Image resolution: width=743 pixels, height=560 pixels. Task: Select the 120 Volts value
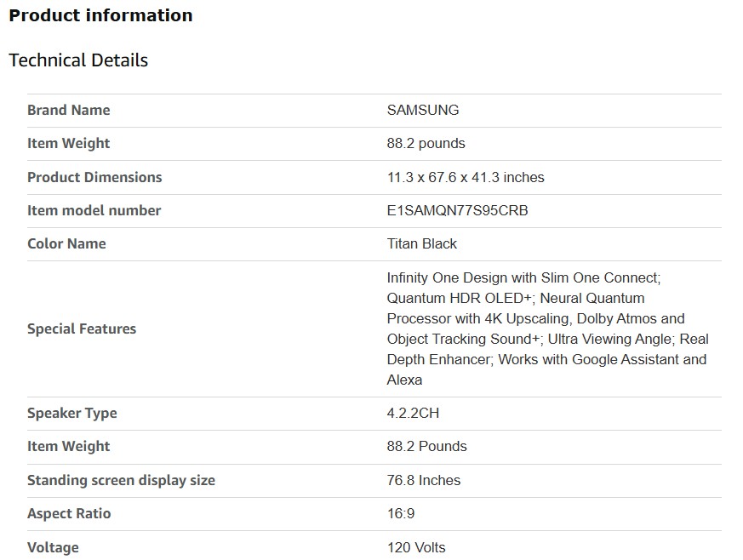[x=416, y=547]
